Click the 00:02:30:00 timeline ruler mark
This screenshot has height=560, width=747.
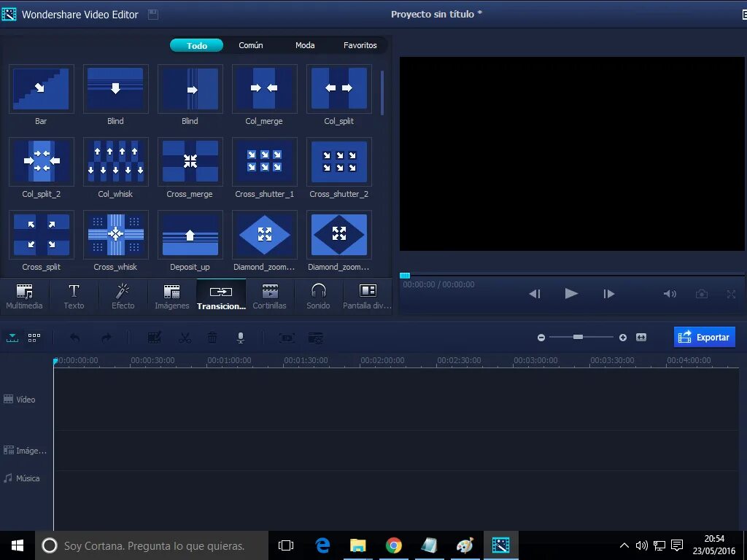click(x=459, y=360)
